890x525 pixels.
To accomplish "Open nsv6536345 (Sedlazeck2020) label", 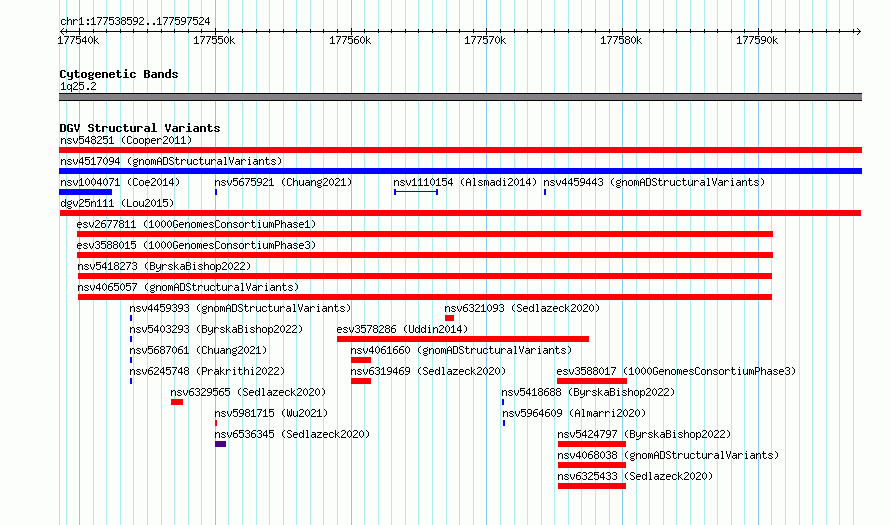I will click(x=292, y=434).
